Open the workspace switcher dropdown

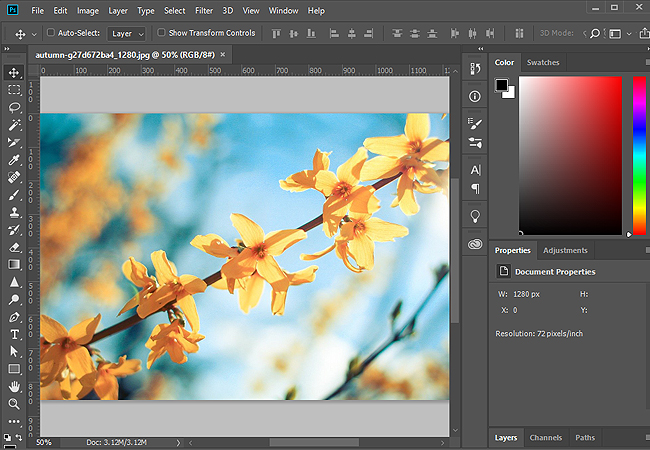tap(619, 33)
